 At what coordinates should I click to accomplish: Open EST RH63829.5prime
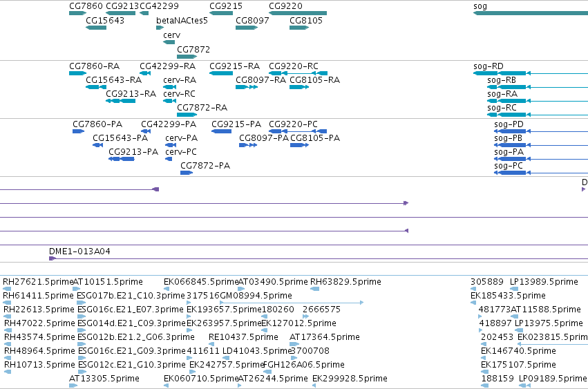pyautogui.click(x=315, y=289)
